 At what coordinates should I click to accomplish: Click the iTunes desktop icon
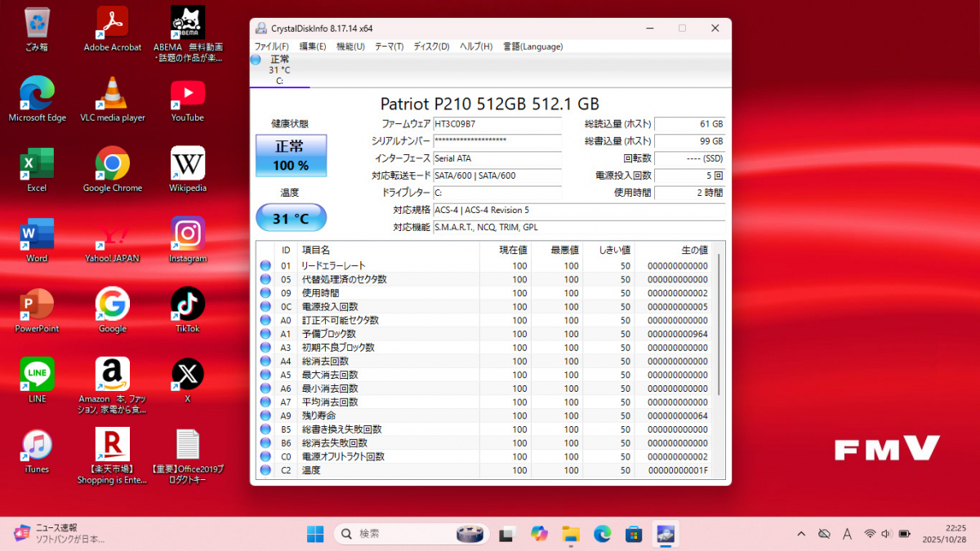(x=37, y=447)
